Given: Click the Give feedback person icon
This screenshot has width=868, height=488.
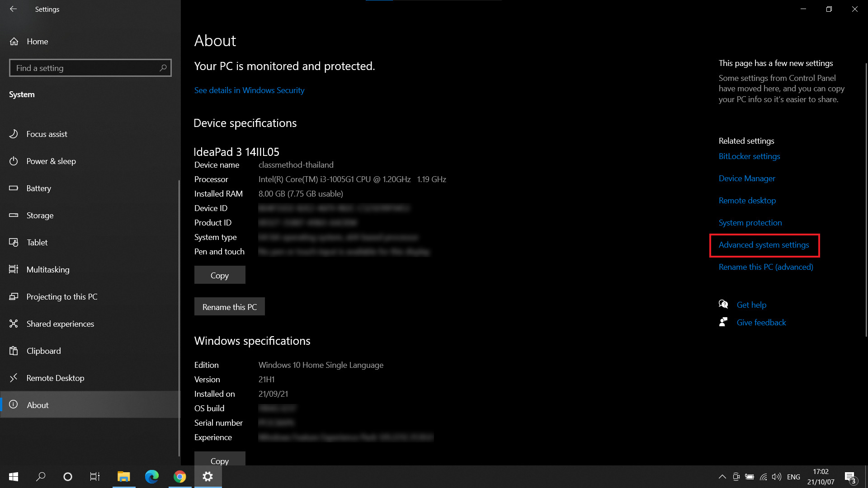Looking at the screenshot, I should [723, 322].
